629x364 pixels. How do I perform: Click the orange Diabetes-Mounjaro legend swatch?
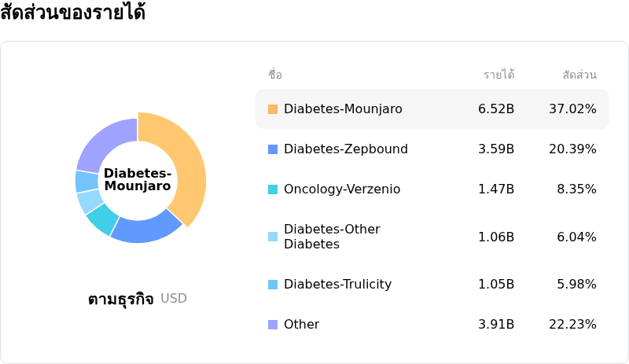coord(273,109)
